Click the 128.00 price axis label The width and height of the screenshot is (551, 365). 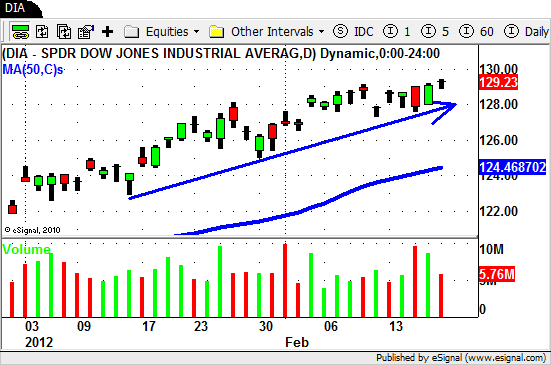[498, 104]
